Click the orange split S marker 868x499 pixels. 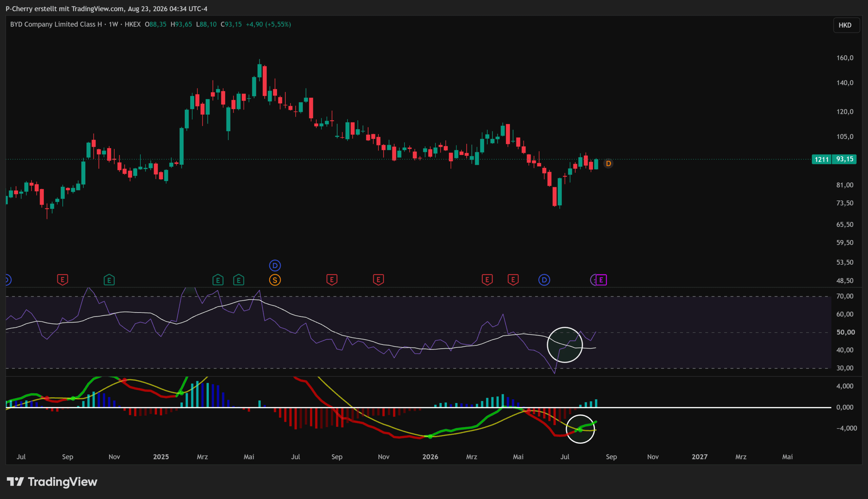[x=275, y=280]
